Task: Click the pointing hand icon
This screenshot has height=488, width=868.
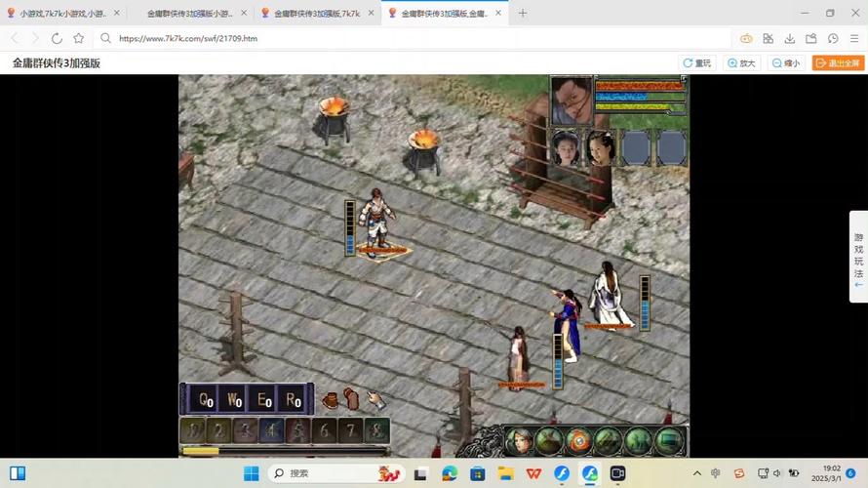Action: (376, 399)
